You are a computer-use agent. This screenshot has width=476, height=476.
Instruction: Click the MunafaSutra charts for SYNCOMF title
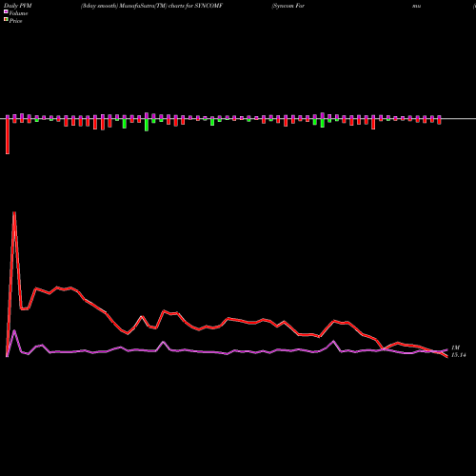tap(151, 6)
